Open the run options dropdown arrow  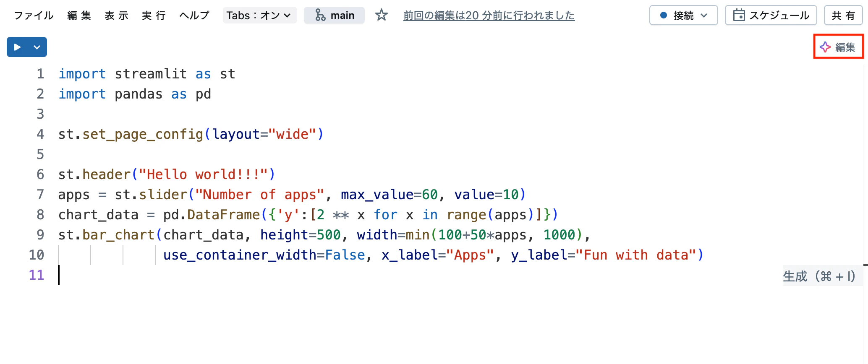coord(37,47)
